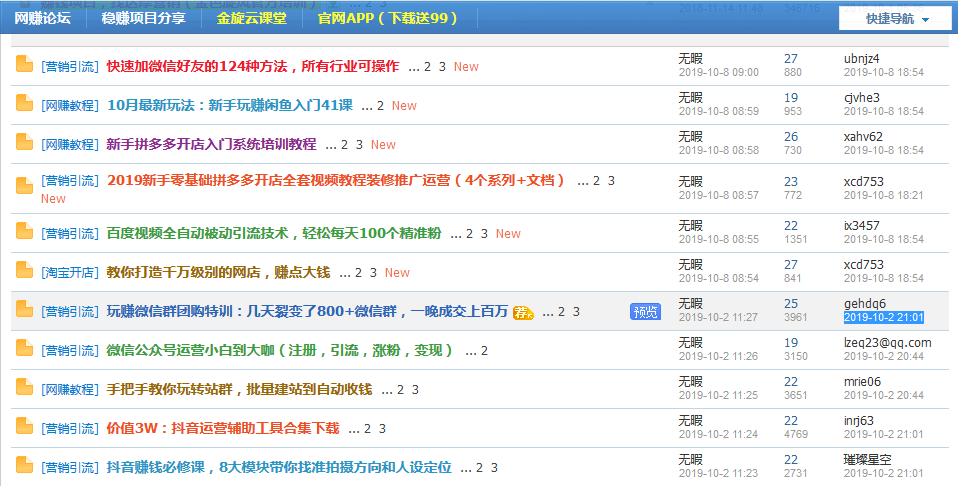Viewport: 958px width, 486px height.
Task: Click the 荐 recommended badge icon
Action: [x=524, y=312]
